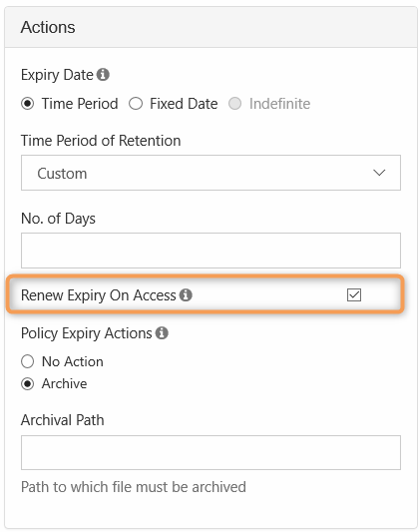This screenshot has height=532, width=420.
Task: Click the chevron arrow in the Custom dropdown
Action: point(379,173)
